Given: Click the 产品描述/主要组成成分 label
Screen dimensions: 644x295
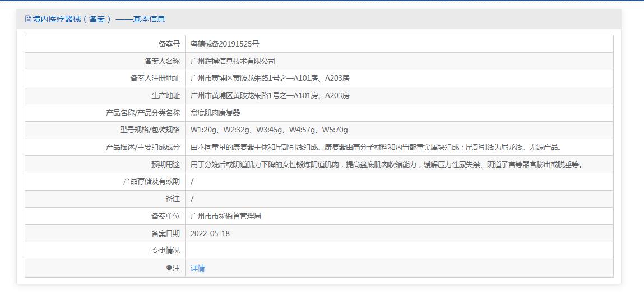Looking at the screenshot, I should (143, 147).
